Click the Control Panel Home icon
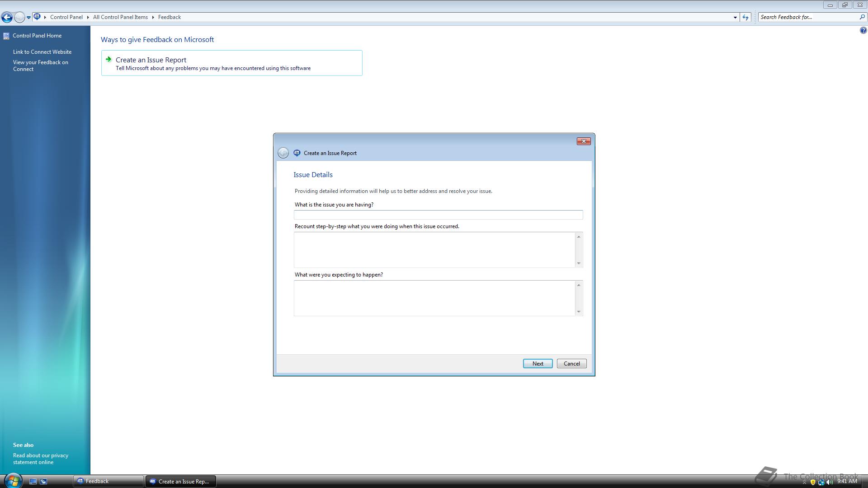 [6, 36]
